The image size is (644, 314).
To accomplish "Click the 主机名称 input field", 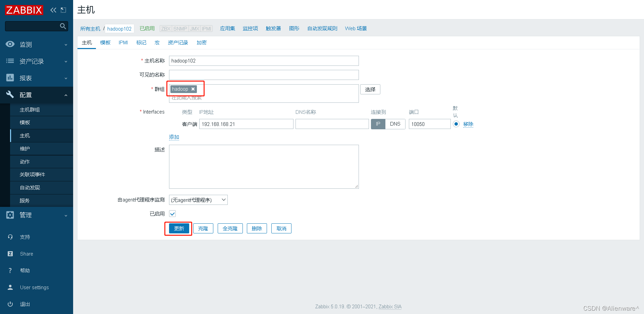I will (x=264, y=61).
